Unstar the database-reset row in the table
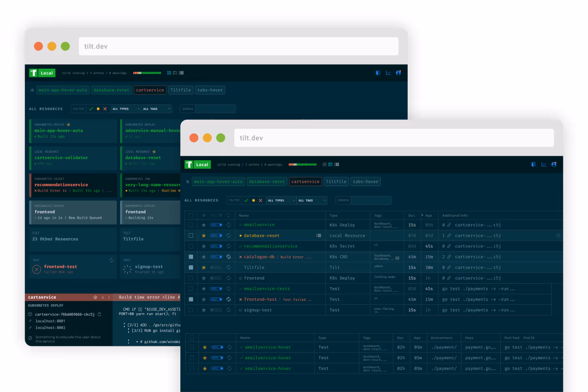This screenshot has width=588, height=392. [x=204, y=236]
